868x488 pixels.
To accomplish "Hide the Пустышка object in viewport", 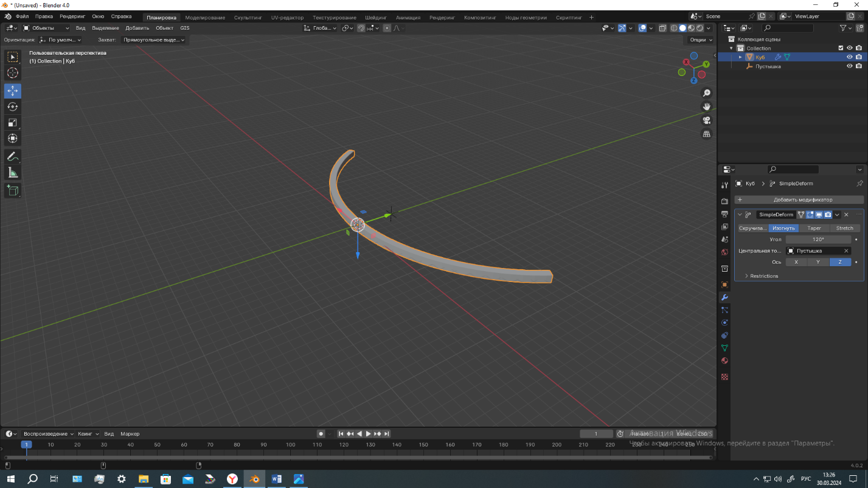I will [850, 66].
